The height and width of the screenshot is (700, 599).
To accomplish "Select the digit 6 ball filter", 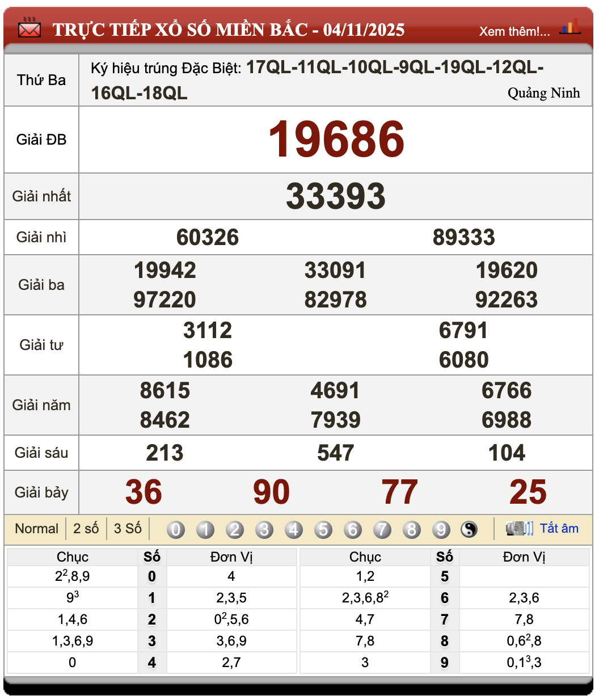I will pyautogui.click(x=353, y=529).
